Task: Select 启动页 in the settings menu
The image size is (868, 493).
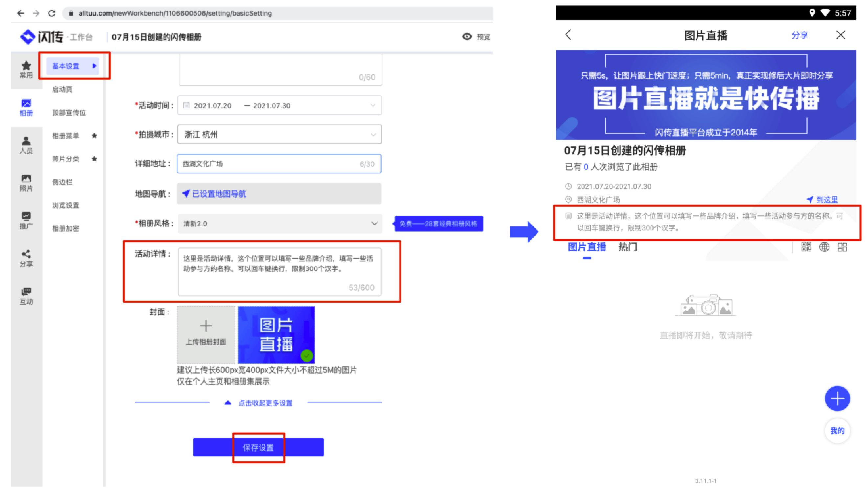Action: coord(62,89)
